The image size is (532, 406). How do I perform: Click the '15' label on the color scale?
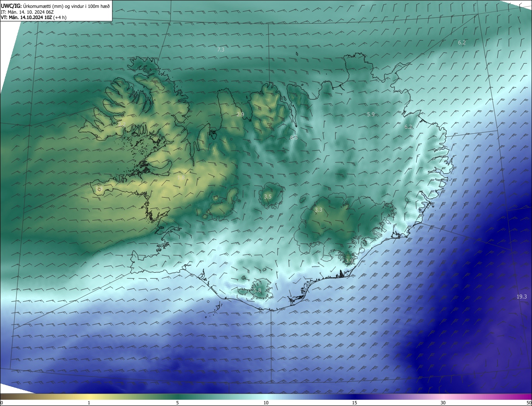click(355, 403)
